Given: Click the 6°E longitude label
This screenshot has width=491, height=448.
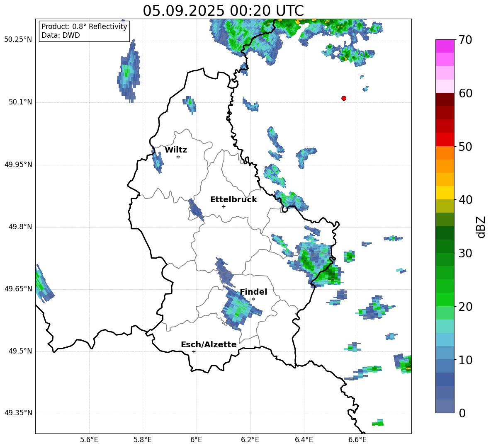Looking at the screenshot, I should [196, 440].
